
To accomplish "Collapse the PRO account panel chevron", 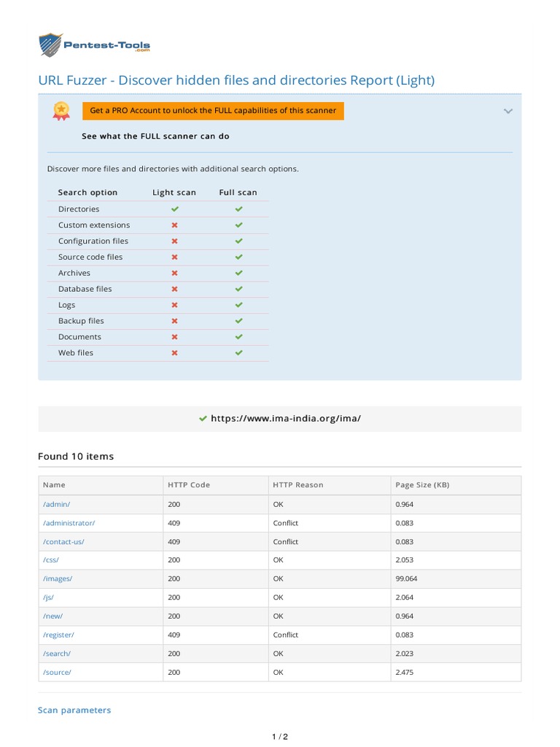I will click(508, 111).
